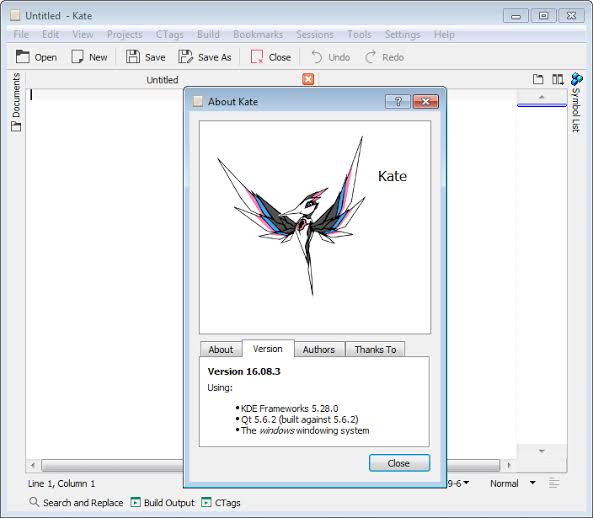Click the indentation lines icon in status bar
The image size is (593, 518).
click(554, 483)
